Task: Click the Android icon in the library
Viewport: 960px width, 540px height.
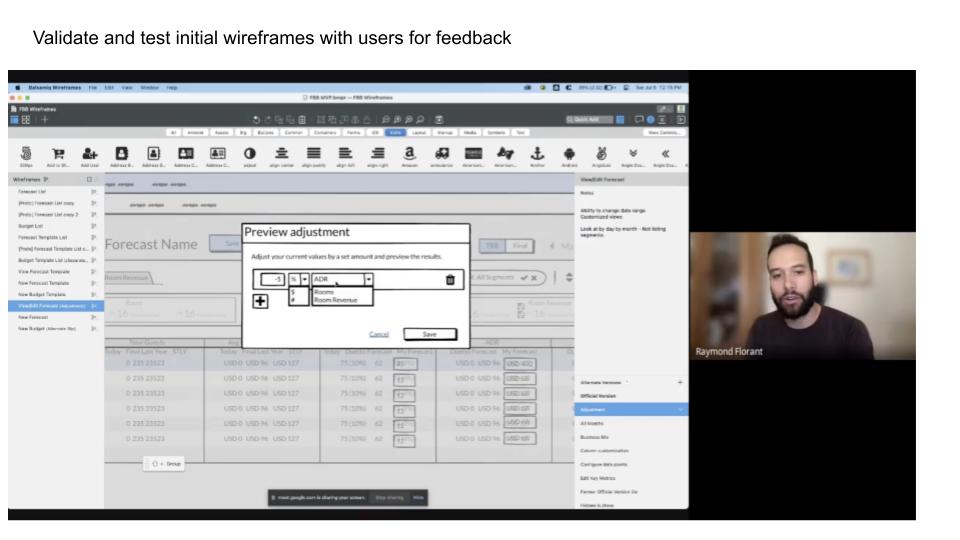Action: 570,151
